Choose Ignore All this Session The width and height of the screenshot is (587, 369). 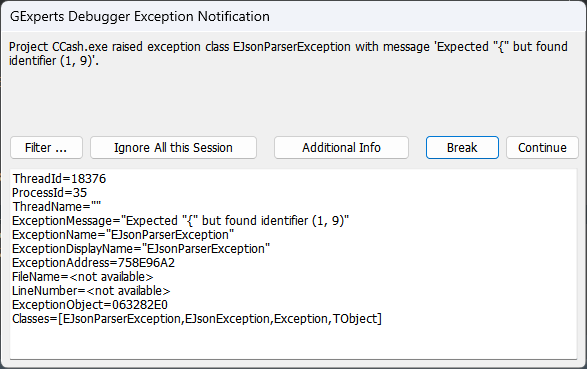click(x=173, y=147)
